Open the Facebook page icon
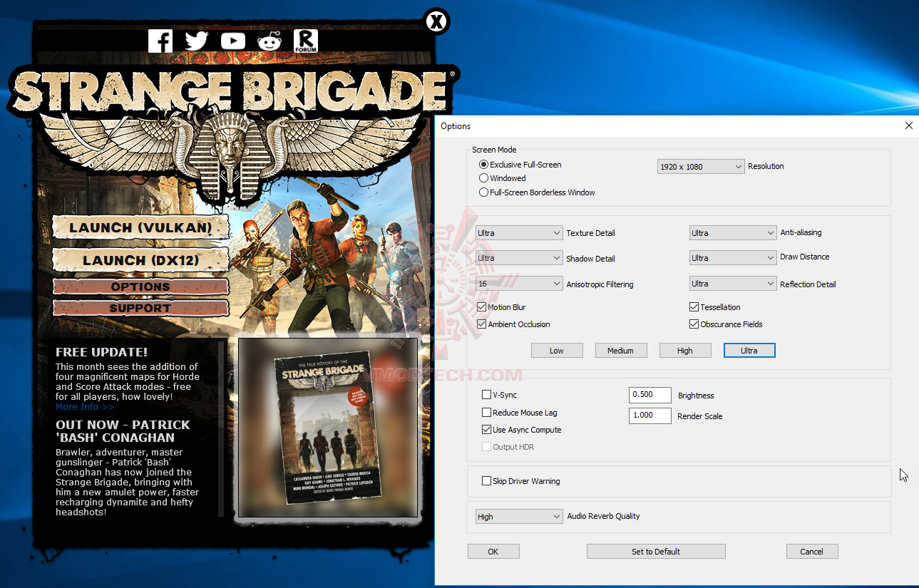The height and width of the screenshot is (588, 919). (x=161, y=41)
